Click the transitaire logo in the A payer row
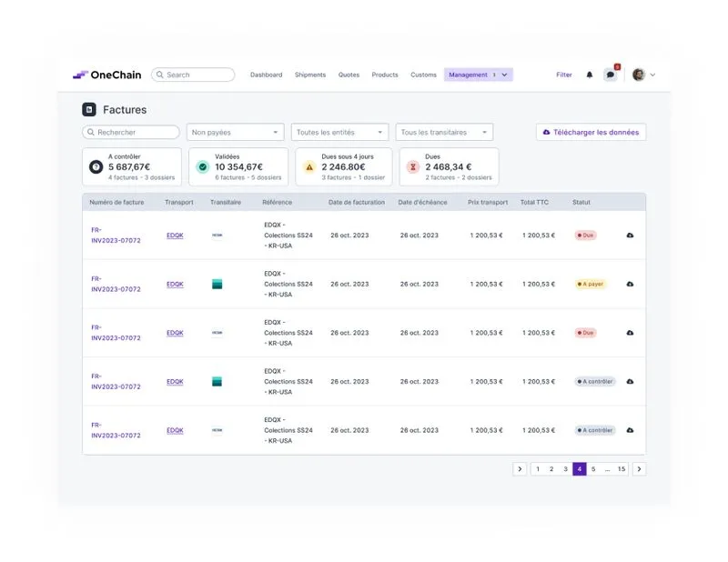The width and height of the screenshot is (728, 562). 217,284
